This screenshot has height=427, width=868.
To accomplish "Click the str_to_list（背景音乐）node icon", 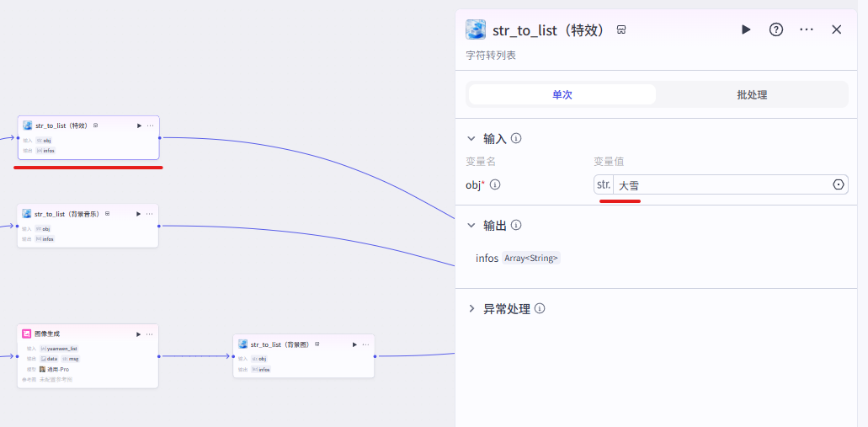I will coord(27,213).
